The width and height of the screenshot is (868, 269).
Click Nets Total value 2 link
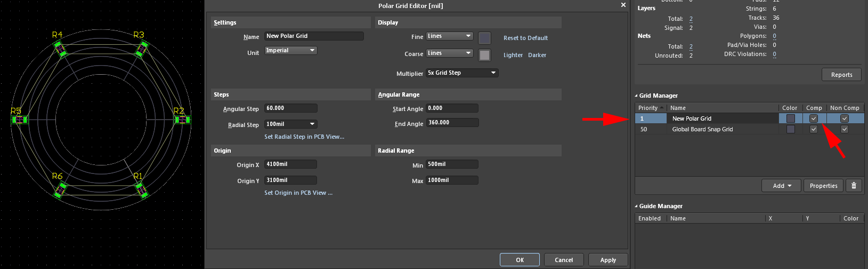[691, 46]
